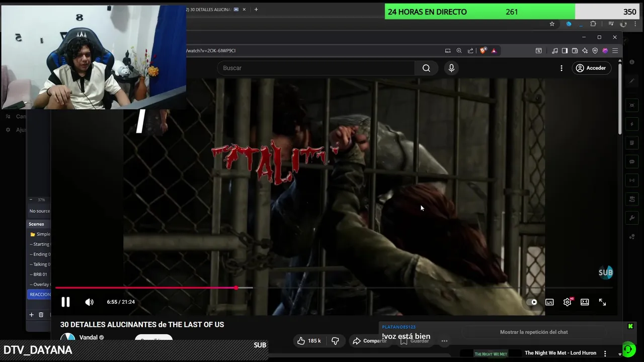Mute the video volume speaker icon
This screenshot has height=362, width=644.
[89, 302]
